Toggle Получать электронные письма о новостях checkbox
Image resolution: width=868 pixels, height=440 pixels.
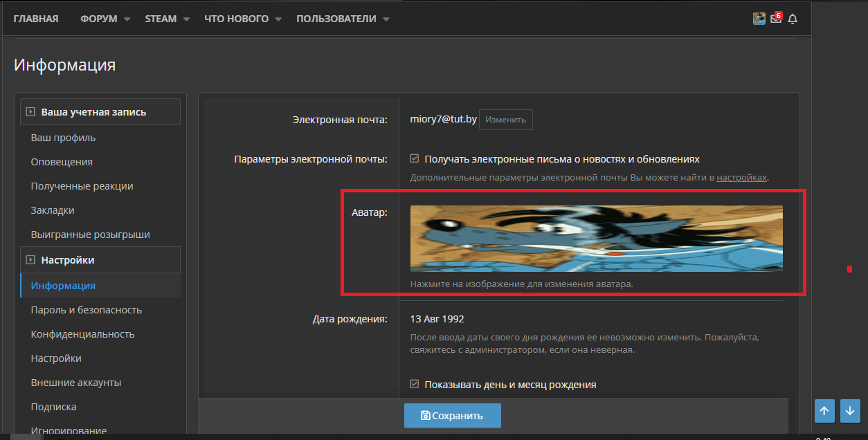click(415, 158)
